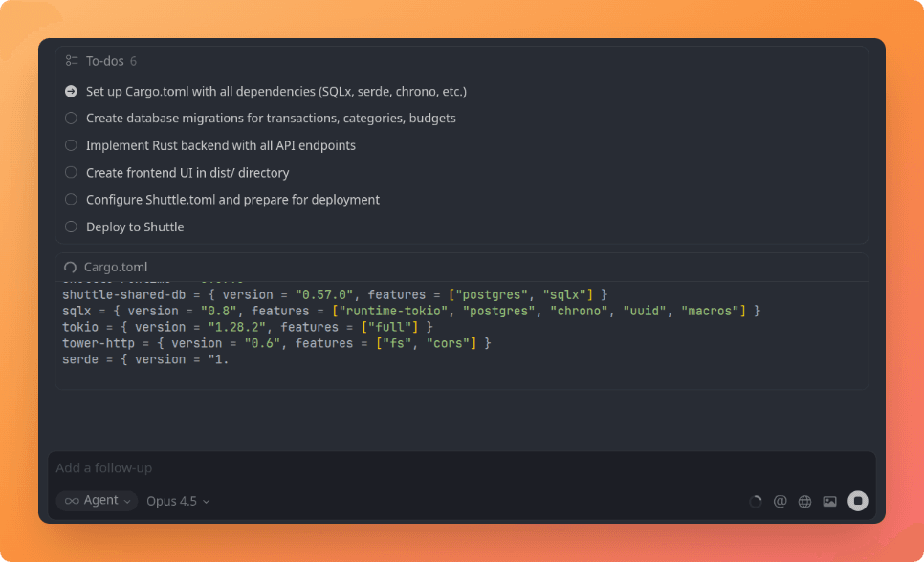Mark "Deploy to Shuttle" as complete

point(71,227)
